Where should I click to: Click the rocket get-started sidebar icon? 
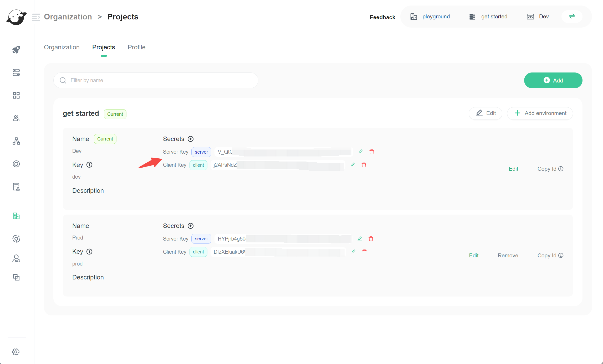point(16,50)
